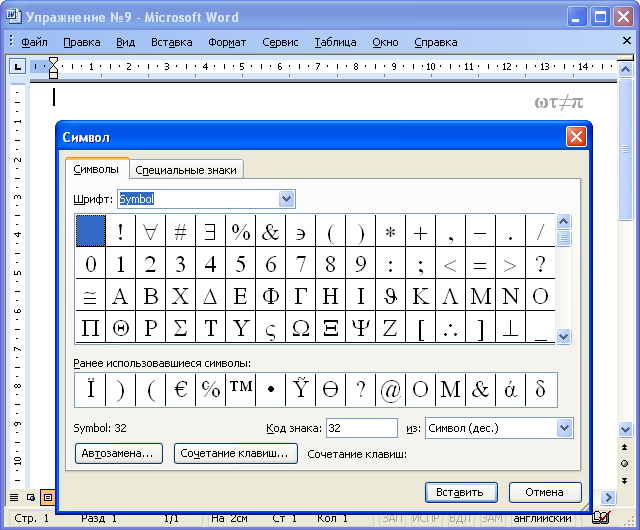Select the therefore ∴ symbol
Screen dimensions: 640x530
(450, 327)
